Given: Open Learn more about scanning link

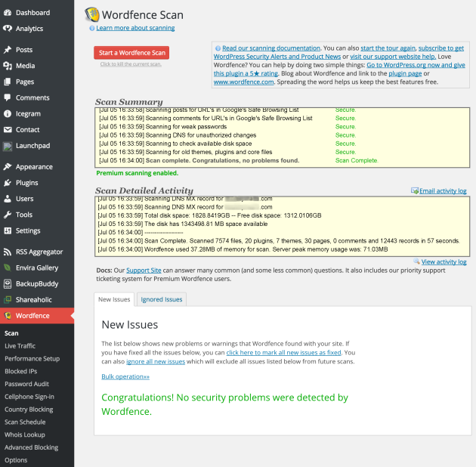Looking at the screenshot, I should (135, 28).
